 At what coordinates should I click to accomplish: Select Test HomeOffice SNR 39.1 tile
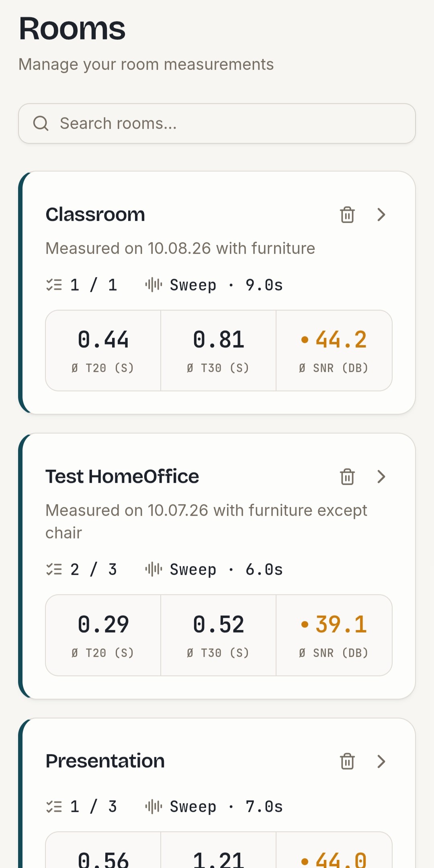(x=334, y=635)
